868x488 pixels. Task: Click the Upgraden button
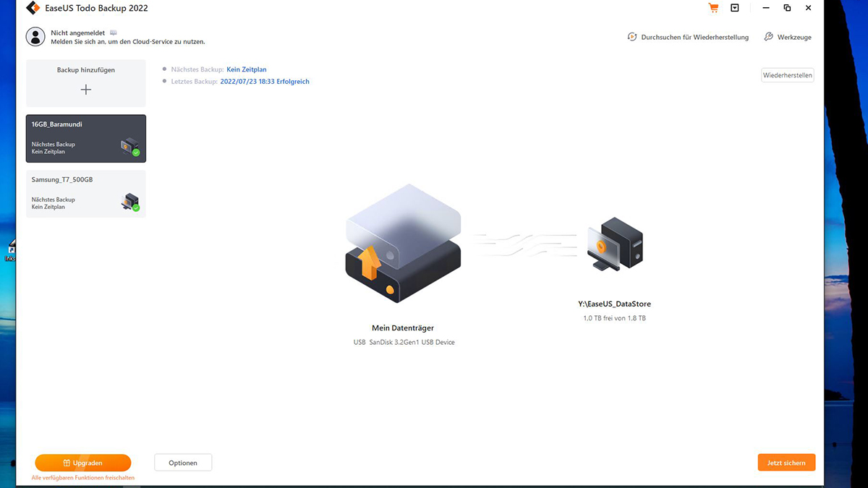coord(83,463)
